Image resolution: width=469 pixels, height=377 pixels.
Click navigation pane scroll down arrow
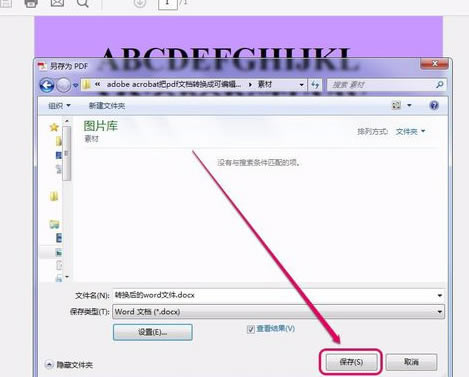[67, 277]
